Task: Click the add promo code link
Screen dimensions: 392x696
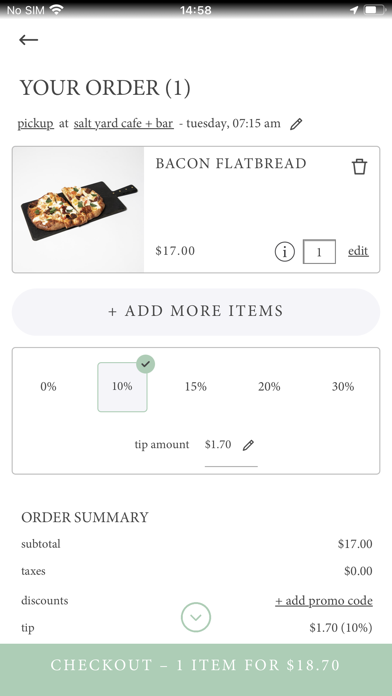Action: point(324,601)
